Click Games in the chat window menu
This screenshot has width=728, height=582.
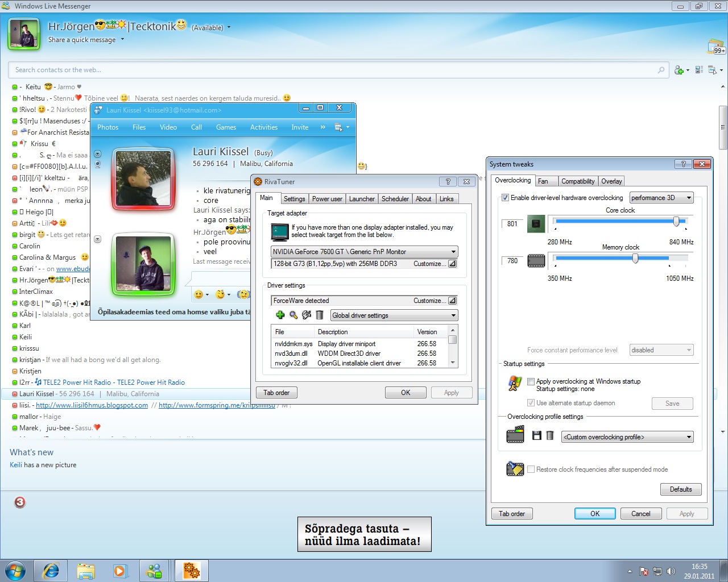pos(226,127)
